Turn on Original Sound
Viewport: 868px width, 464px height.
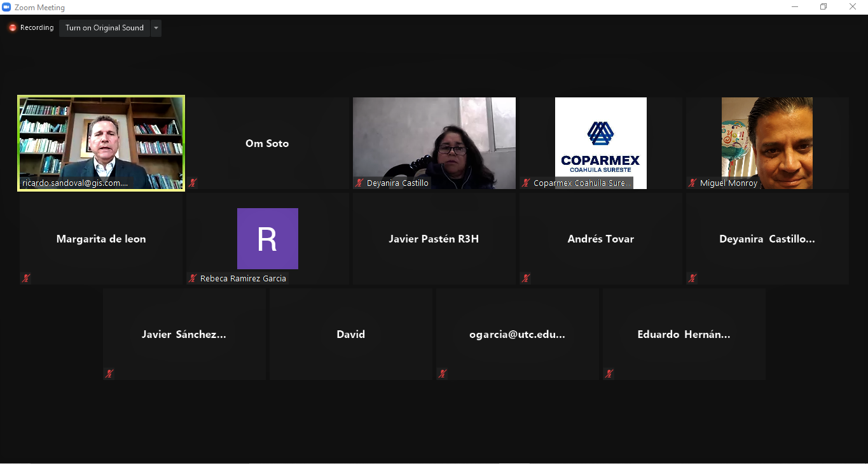coord(104,28)
